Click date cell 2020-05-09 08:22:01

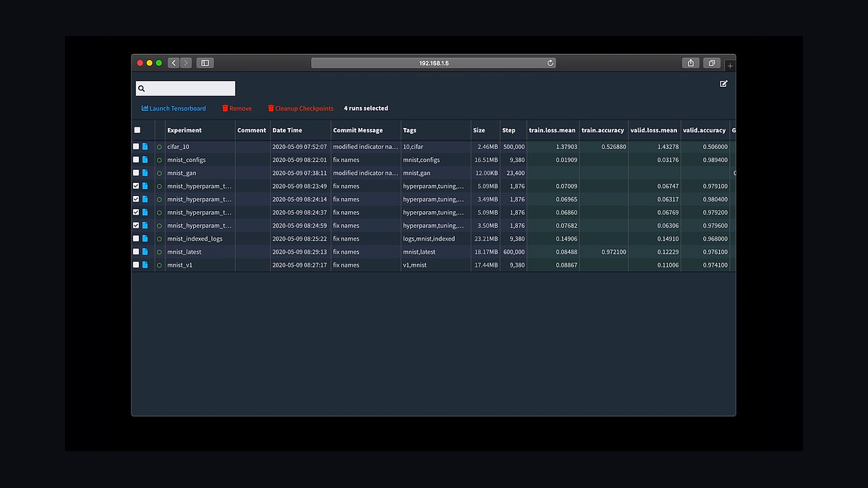tap(299, 160)
